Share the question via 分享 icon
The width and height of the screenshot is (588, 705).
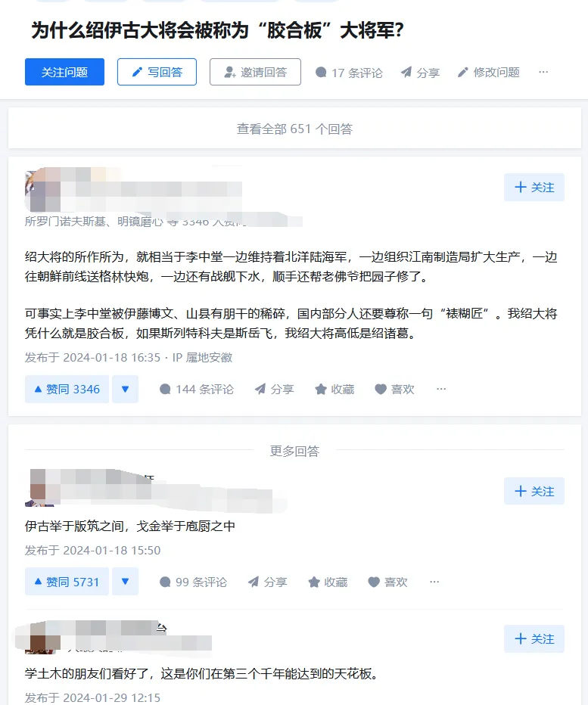coord(406,73)
